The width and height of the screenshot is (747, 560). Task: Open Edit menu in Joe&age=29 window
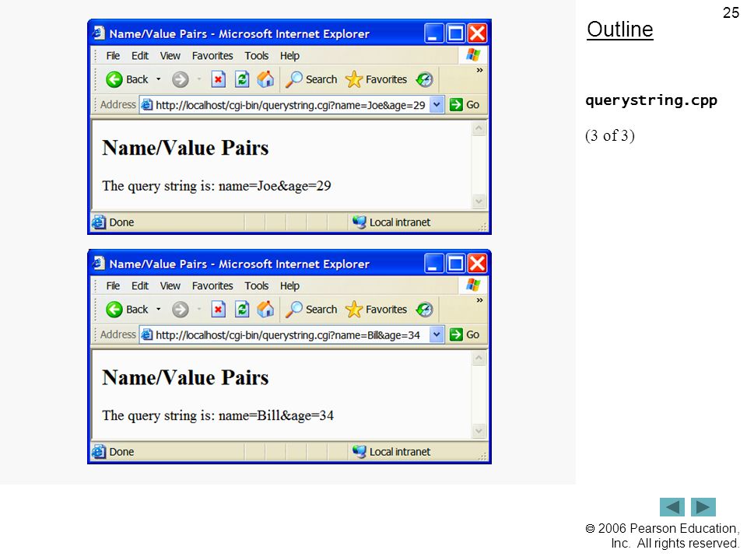[x=140, y=56]
